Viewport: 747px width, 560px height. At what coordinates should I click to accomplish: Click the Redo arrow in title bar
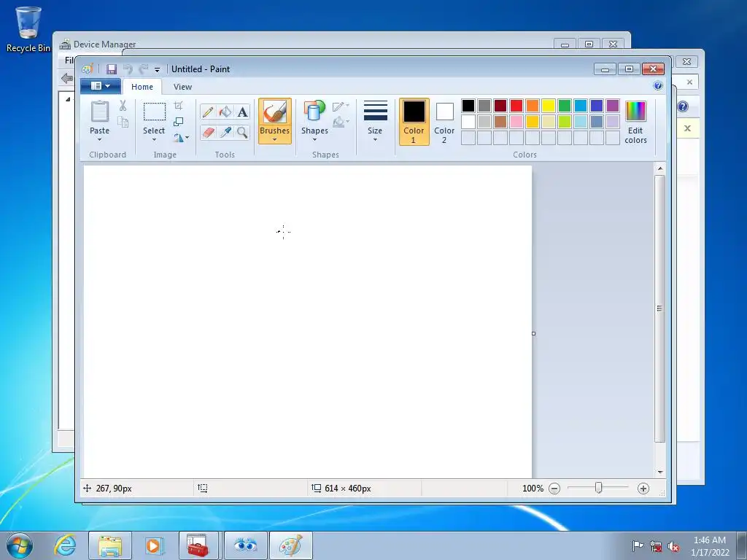point(144,69)
